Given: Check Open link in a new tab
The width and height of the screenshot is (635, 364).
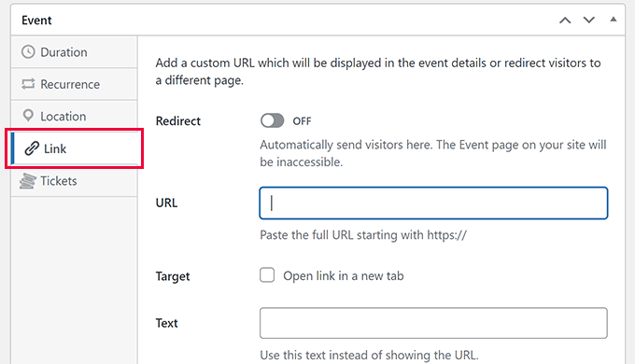Looking at the screenshot, I should pyautogui.click(x=267, y=275).
